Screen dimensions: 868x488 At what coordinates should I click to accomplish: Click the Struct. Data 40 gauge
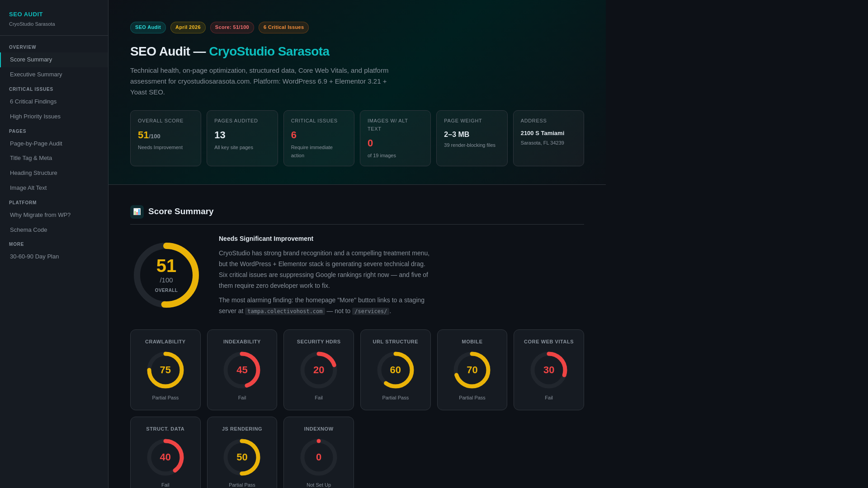165,457
